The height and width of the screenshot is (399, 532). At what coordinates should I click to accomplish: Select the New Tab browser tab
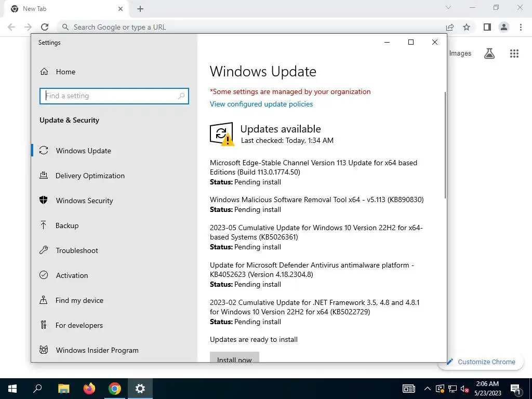point(66,9)
